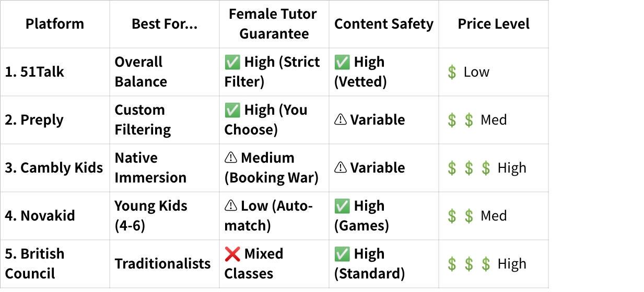The width and height of the screenshot is (644, 292).
Task: Click the warning icon next to Medium (Booking War)
Action: click(x=230, y=158)
